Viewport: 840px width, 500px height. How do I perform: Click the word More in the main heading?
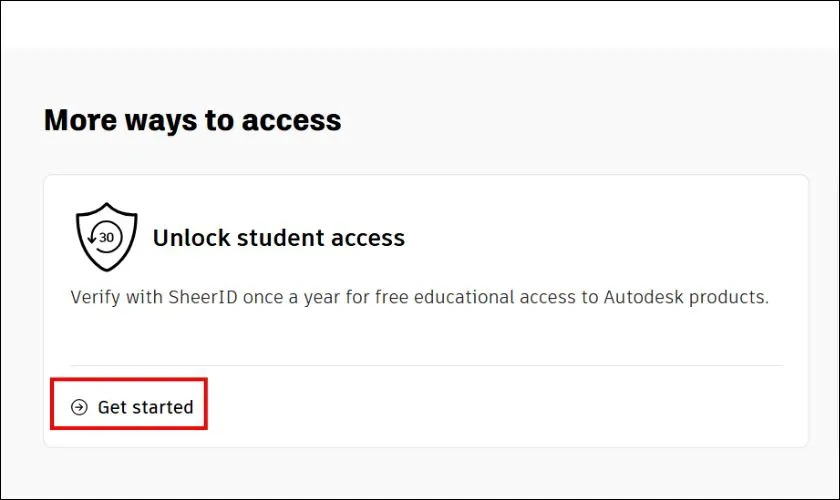pos(79,120)
